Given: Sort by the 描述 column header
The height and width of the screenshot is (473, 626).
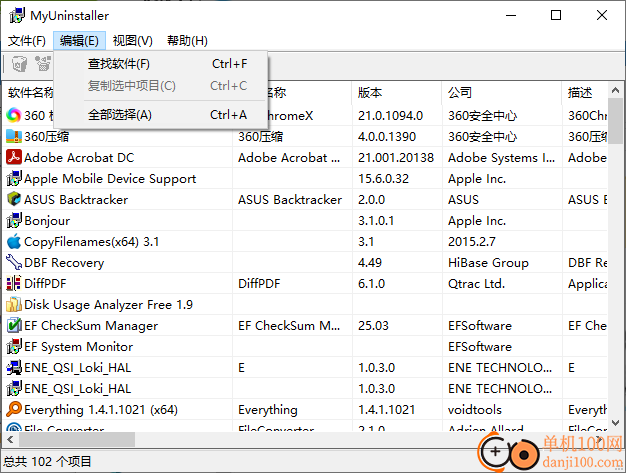Looking at the screenshot, I should 584,93.
